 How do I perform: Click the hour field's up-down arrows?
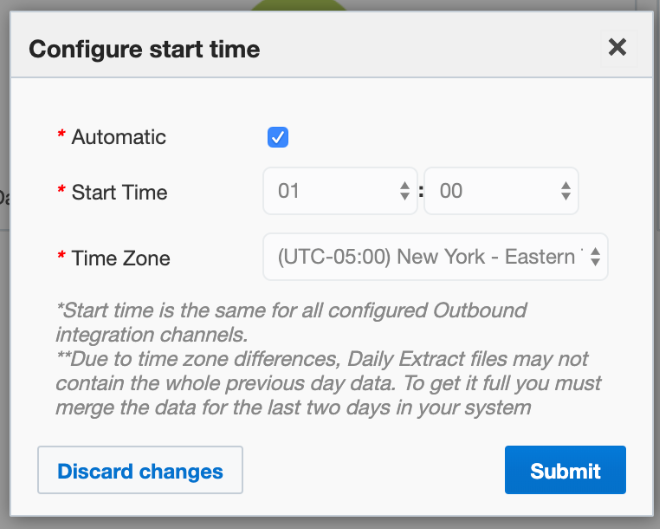[x=404, y=190]
